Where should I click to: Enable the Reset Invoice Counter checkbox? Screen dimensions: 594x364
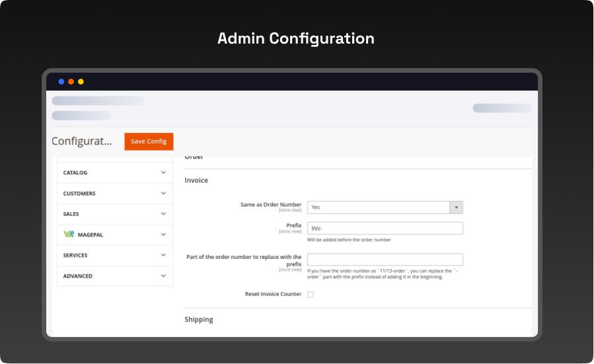(x=311, y=295)
